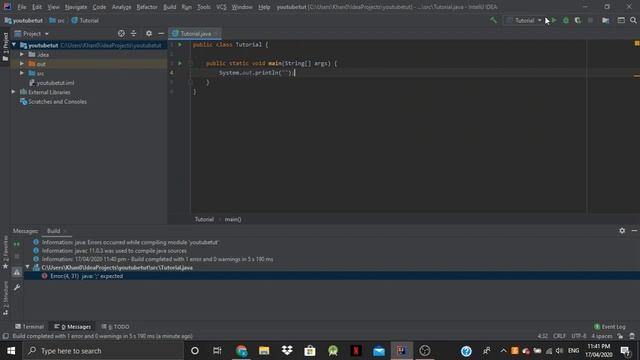Click youtubetut in the navigation breadcrumb
This screenshot has height=360, width=640.
click(24, 20)
